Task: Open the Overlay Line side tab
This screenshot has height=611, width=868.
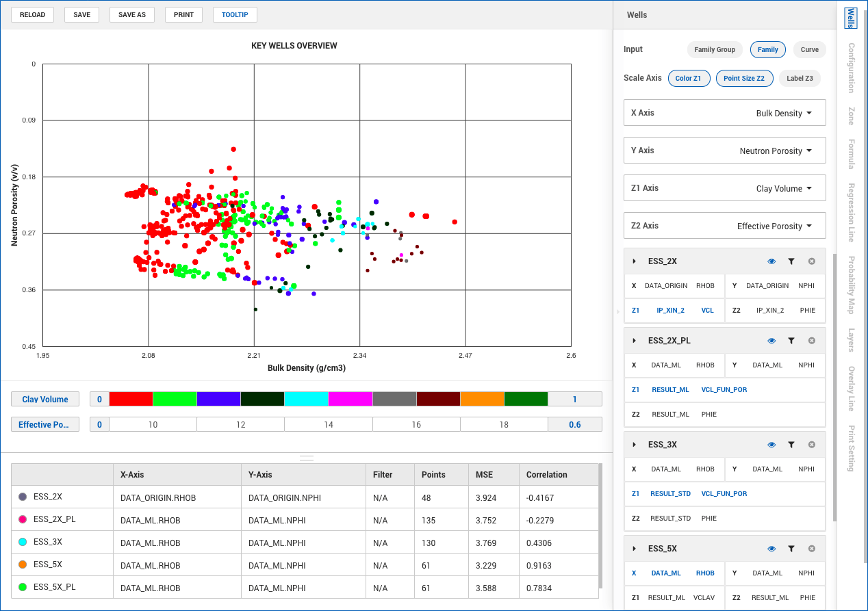Action: (851, 389)
